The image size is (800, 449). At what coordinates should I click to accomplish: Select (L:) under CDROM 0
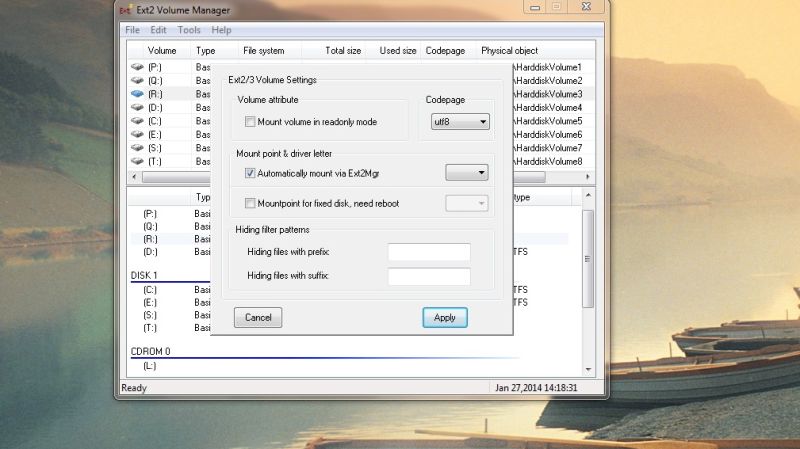coord(149,366)
